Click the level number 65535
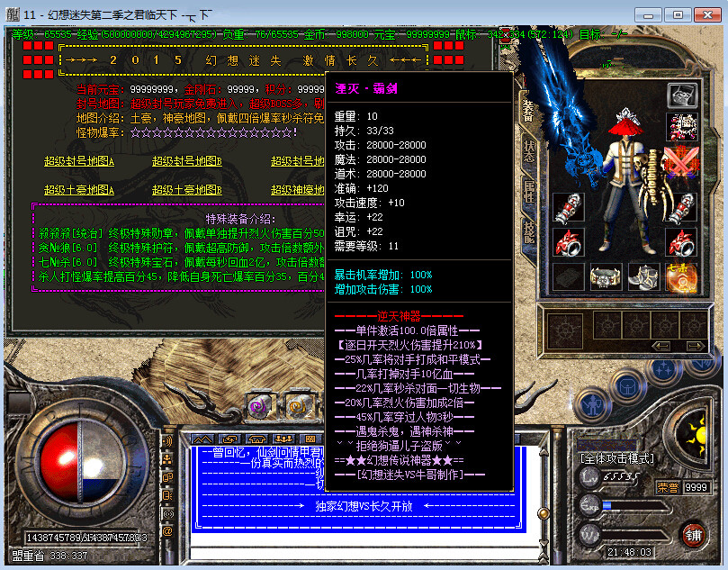Screen dimensions: 728x570 (621, 476)
